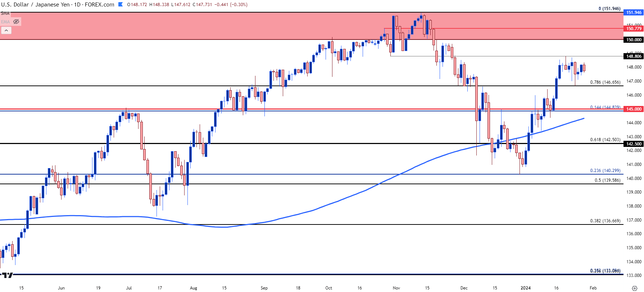Click the 133.000 tick on price axis
The image size is (644, 292).
pyautogui.click(x=634, y=275)
